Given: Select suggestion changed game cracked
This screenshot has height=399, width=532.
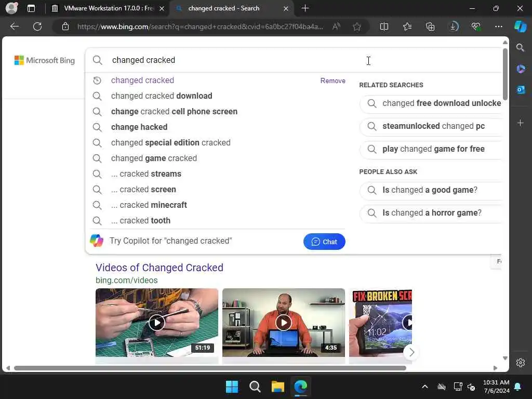Looking at the screenshot, I should tap(154, 158).
